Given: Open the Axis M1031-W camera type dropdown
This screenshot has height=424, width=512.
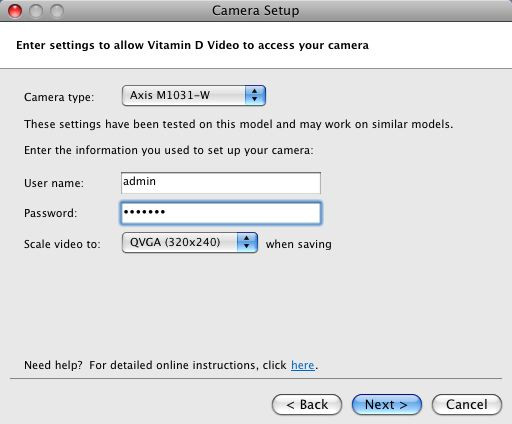Looking at the screenshot, I should [x=194, y=96].
